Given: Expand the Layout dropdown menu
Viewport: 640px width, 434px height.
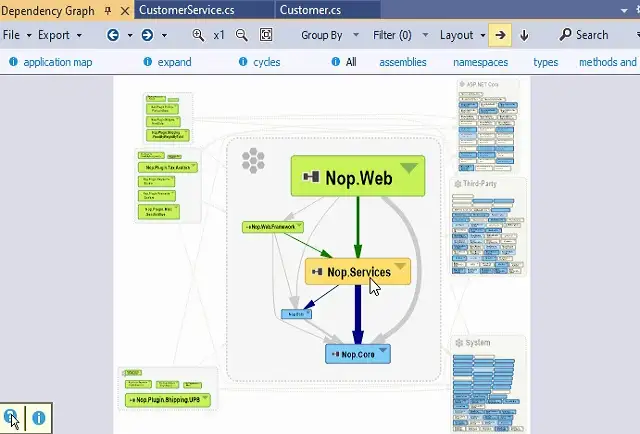Looking at the screenshot, I should tap(462, 35).
